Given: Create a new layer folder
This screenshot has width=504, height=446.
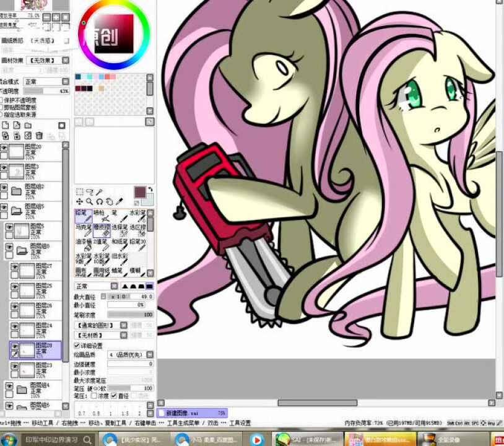Looking at the screenshot, I should (x=28, y=125).
